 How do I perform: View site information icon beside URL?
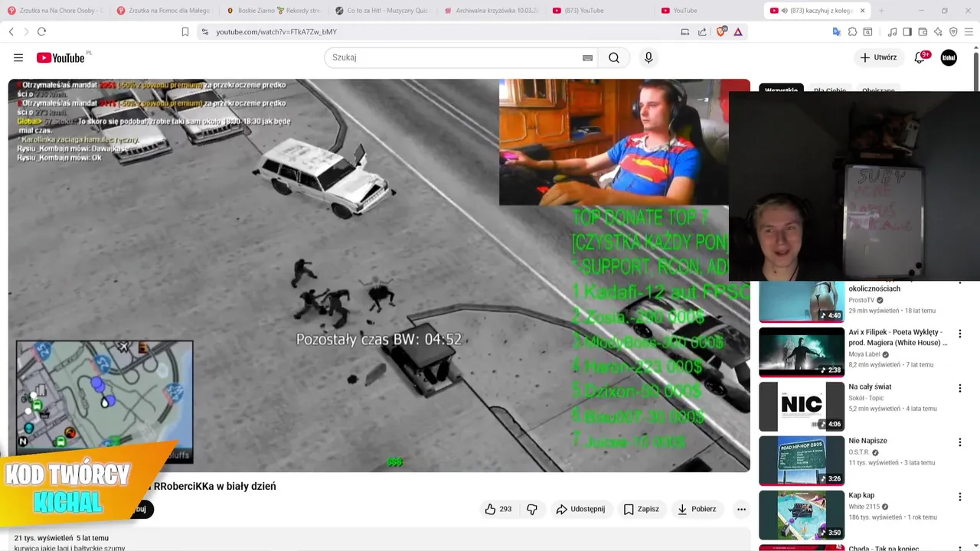click(x=204, y=31)
